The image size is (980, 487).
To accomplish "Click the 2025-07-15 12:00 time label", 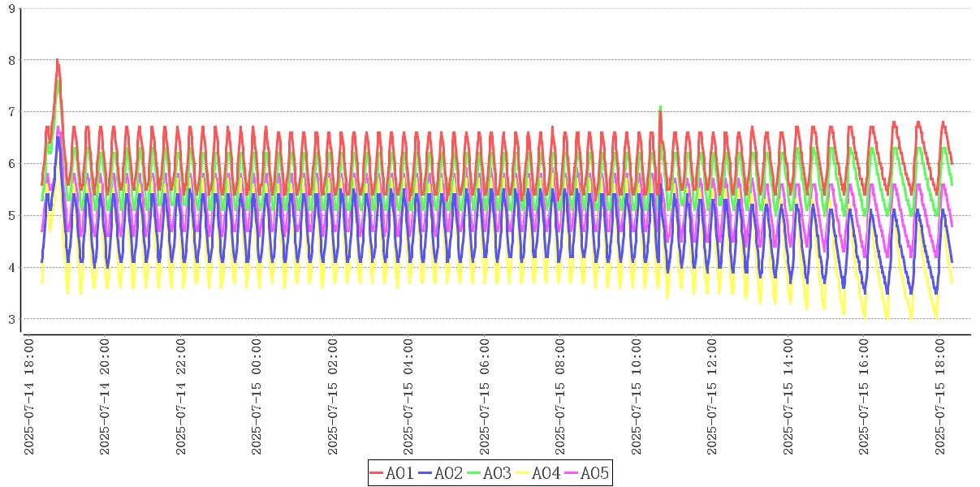I will coord(713,397).
